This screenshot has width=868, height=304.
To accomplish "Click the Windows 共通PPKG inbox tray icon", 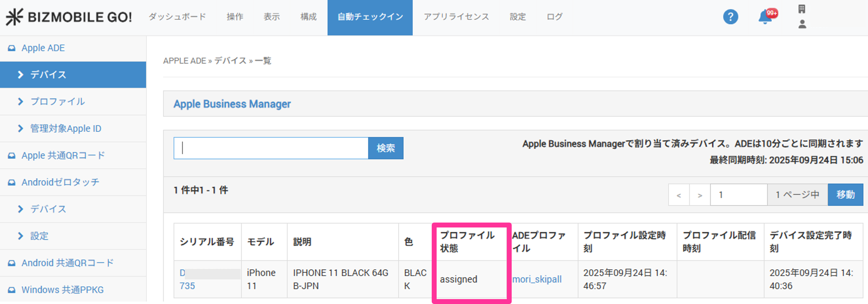I will (x=12, y=290).
